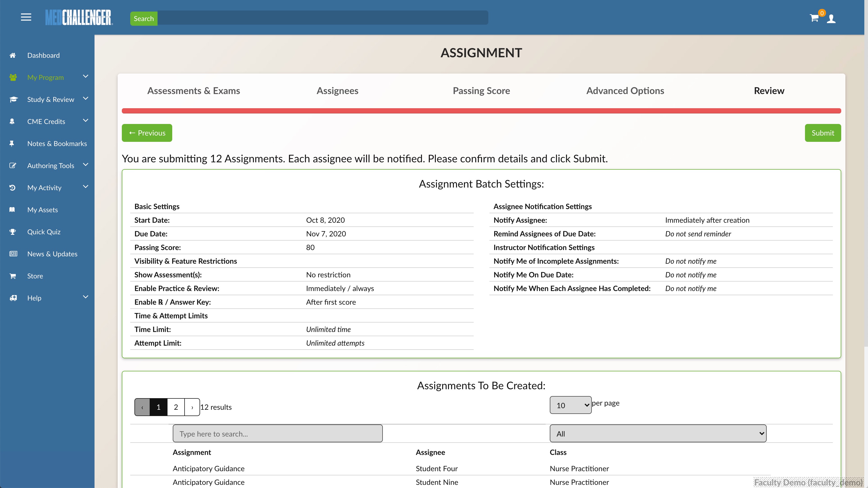Click the News & Updates newspaper icon
The height and width of the screenshot is (488, 868).
click(13, 254)
